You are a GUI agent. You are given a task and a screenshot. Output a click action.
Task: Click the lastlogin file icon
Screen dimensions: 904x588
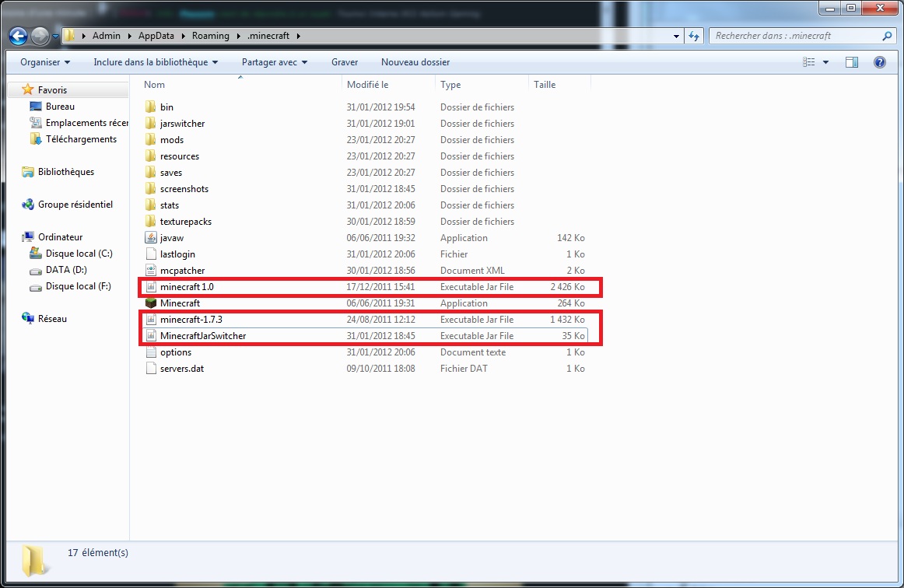(x=150, y=254)
